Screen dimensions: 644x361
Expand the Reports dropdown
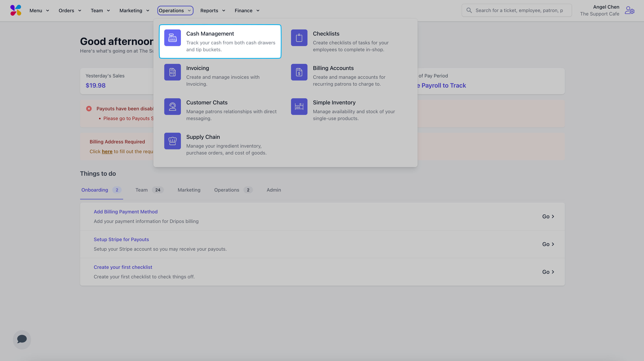[x=212, y=11]
